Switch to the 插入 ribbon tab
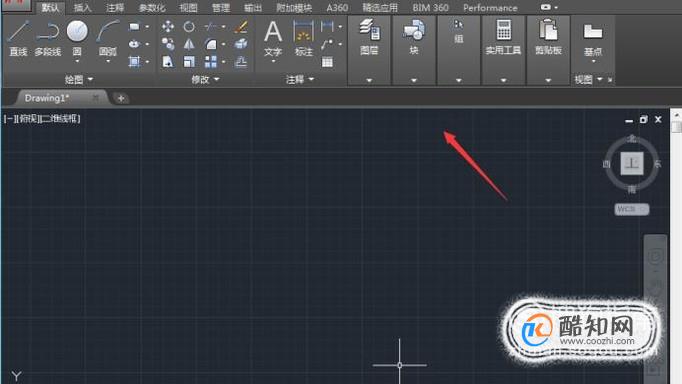682x384 pixels. (x=83, y=8)
